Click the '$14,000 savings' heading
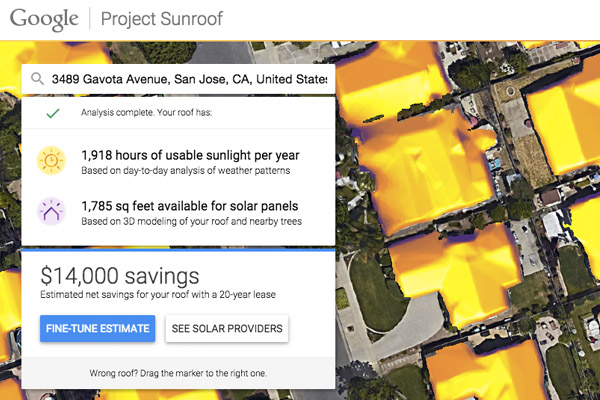Screen dimensions: 600x400 tap(120, 276)
